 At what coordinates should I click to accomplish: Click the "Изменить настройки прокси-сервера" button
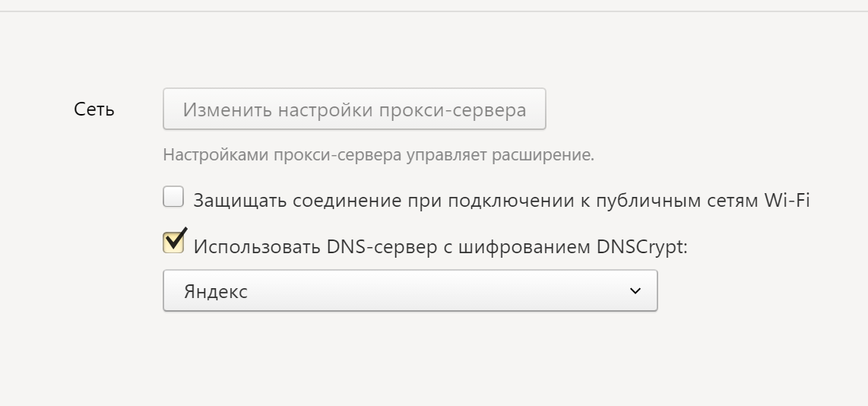click(x=354, y=109)
